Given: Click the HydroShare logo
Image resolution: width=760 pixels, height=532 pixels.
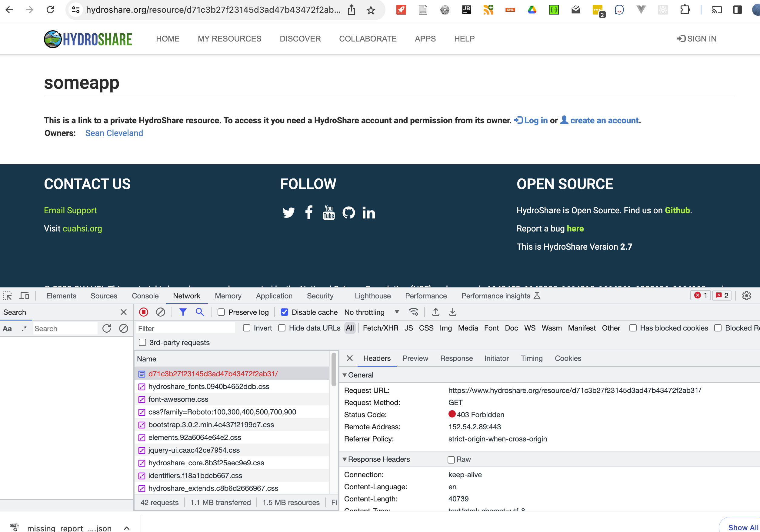Looking at the screenshot, I should pyautogui.click(x=88, y=39).
